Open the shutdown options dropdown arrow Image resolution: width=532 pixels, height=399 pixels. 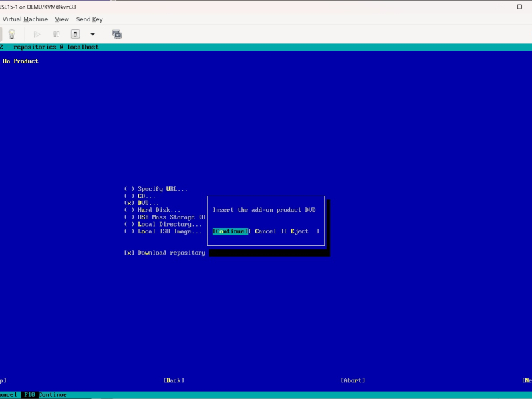(x=92, y=35)
